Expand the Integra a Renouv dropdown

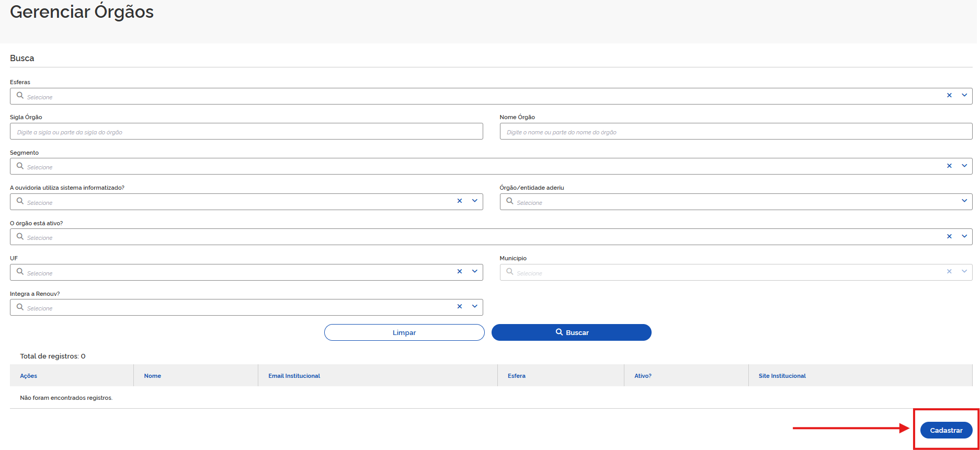tap(475, 307)
